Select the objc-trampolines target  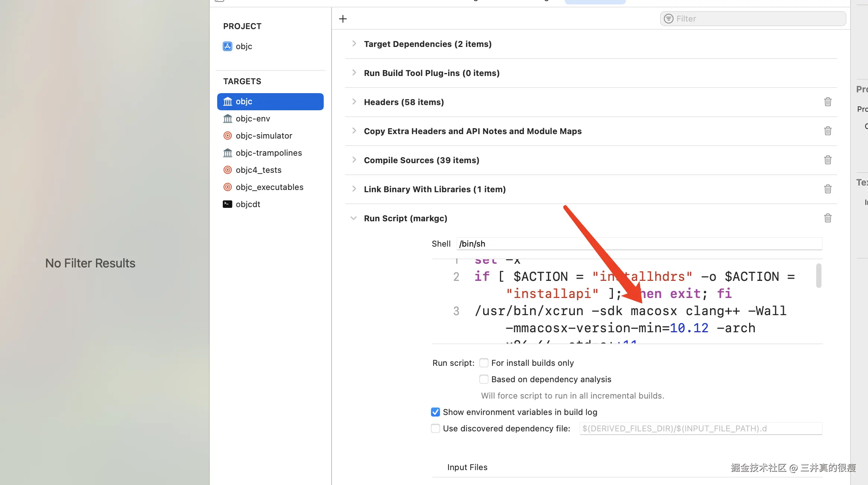[269, 153]
